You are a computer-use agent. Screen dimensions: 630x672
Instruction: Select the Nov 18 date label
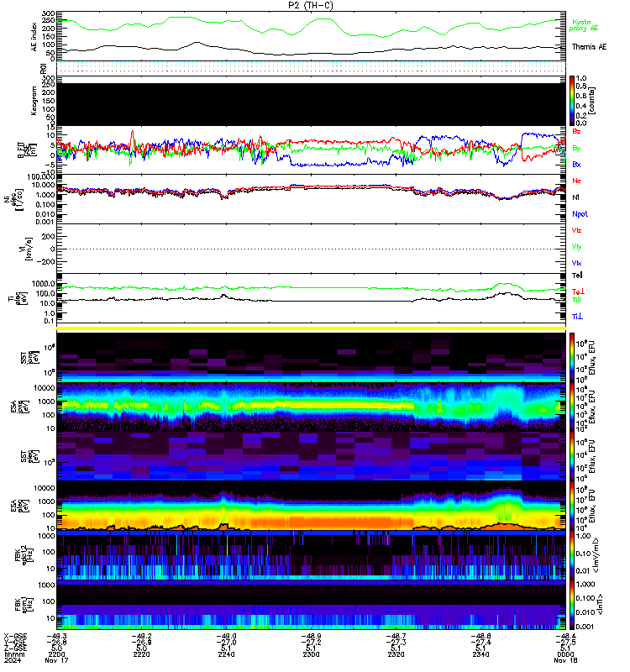pos(565,660)
